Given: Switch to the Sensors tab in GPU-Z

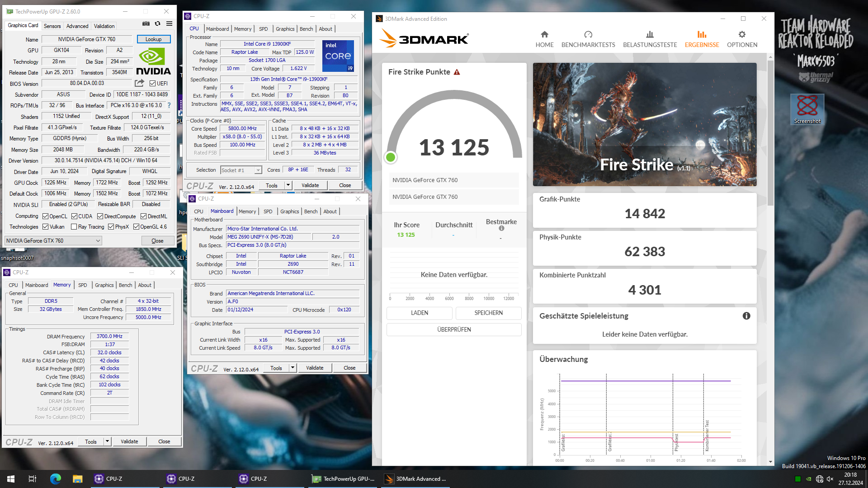Looking at the screenshot, I should point(52,26).
